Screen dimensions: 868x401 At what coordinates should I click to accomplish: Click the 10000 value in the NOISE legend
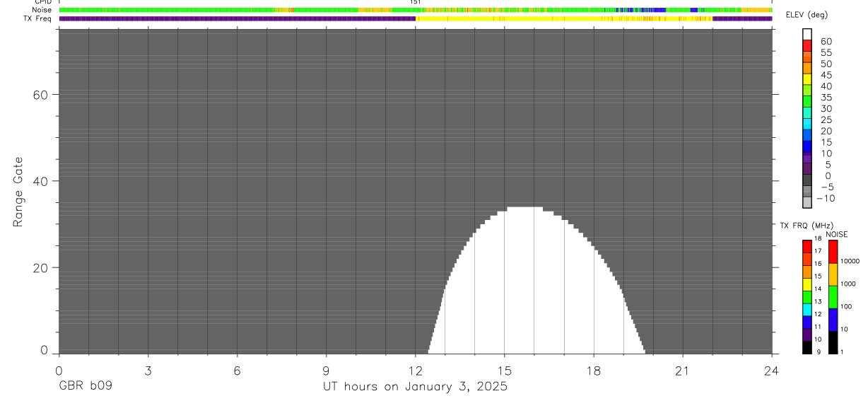tap(850, 261)
